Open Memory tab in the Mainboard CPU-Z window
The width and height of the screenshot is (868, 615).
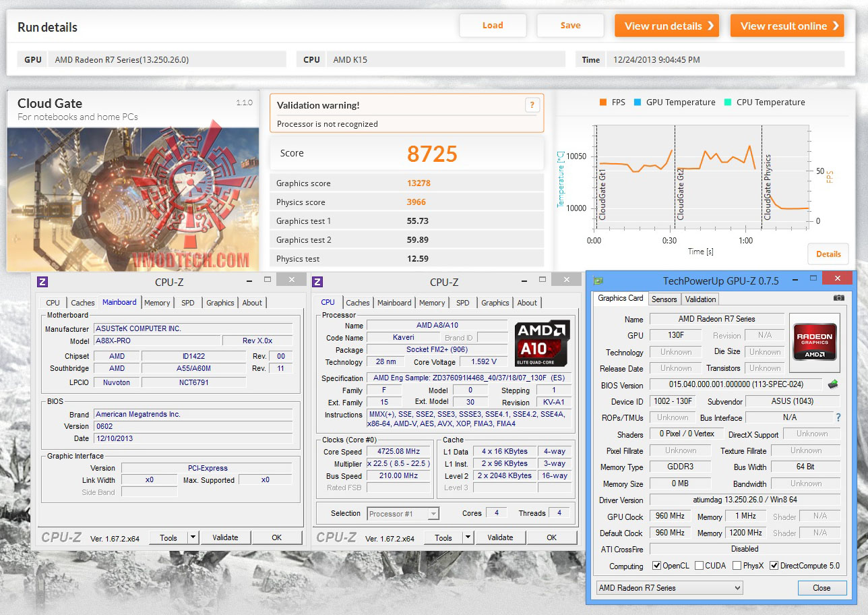157,303
